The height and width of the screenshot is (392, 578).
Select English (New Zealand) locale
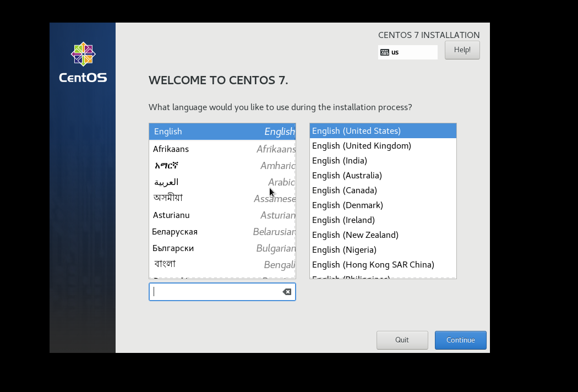[383, 235]
